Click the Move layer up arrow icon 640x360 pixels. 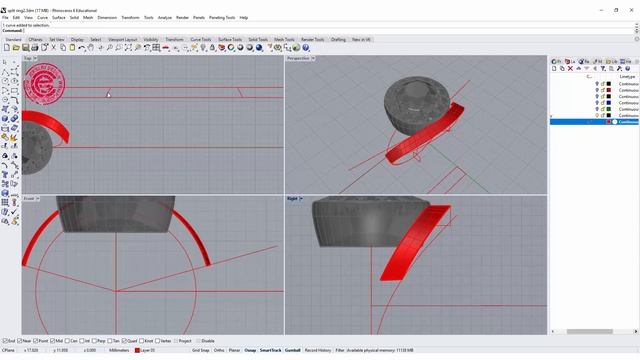[578, 69]
